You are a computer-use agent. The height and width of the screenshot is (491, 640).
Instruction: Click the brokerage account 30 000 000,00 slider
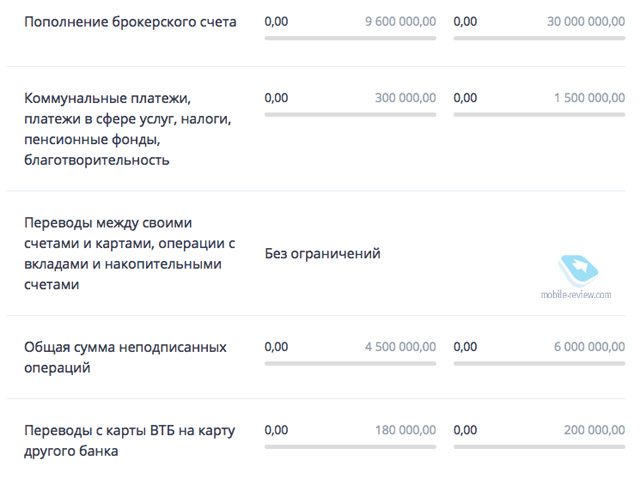539,40
